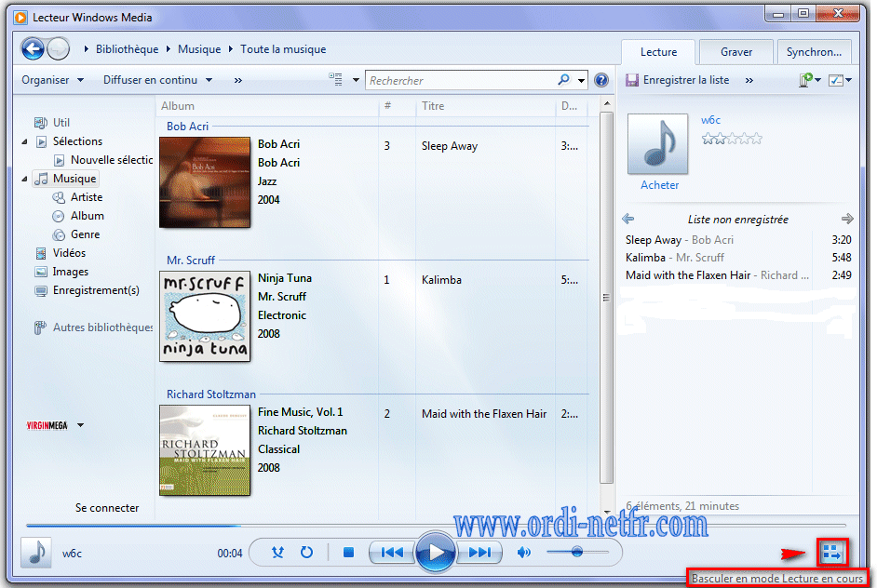The height and width of the screenshot is (588, 877).
Task: Open Images library
Action: 71,272
